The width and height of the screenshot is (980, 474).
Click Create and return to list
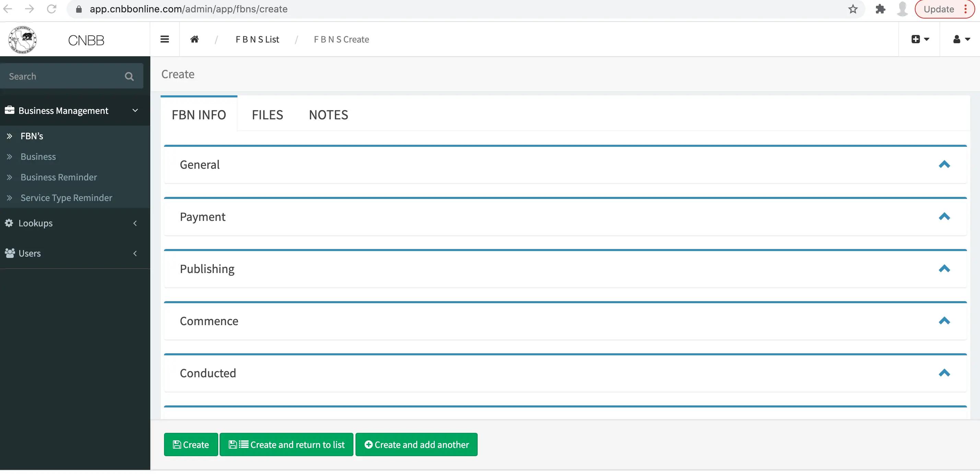tap(286, 445)
